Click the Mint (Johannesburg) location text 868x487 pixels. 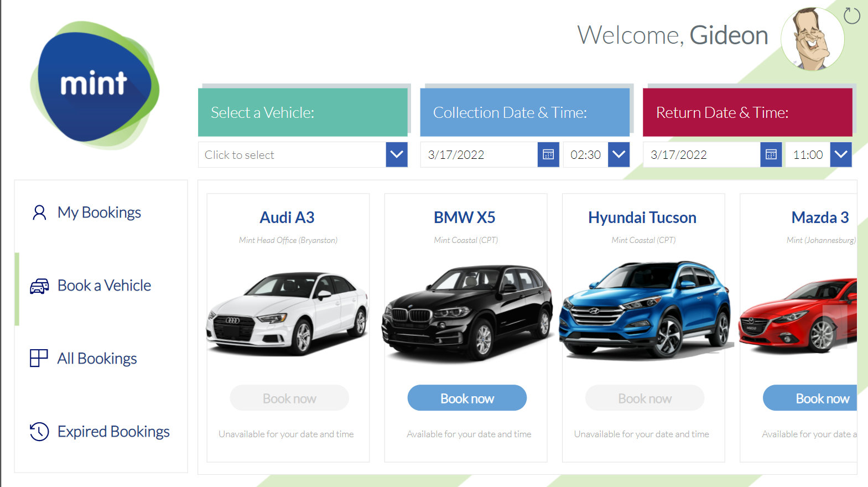822,240
